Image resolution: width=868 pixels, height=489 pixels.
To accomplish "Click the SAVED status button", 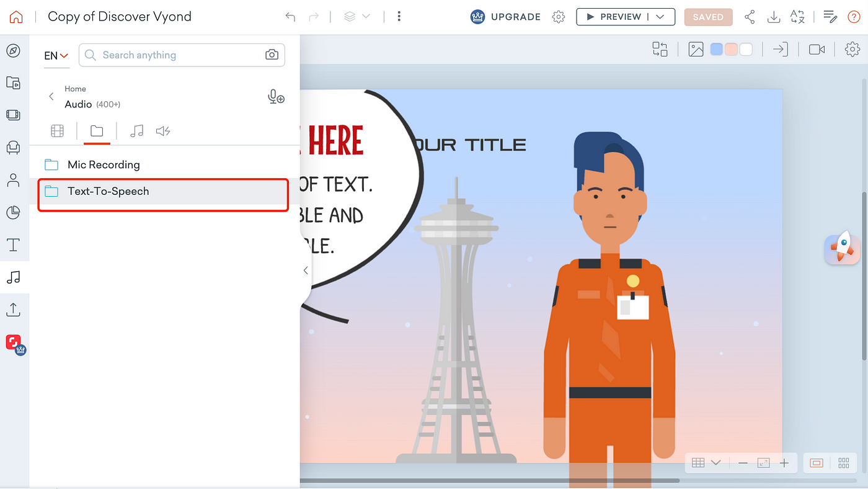I will click(708, 17).
